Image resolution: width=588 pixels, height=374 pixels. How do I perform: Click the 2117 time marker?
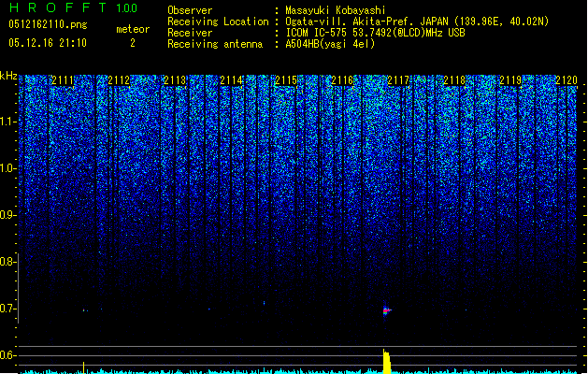(x=398, y=80)
